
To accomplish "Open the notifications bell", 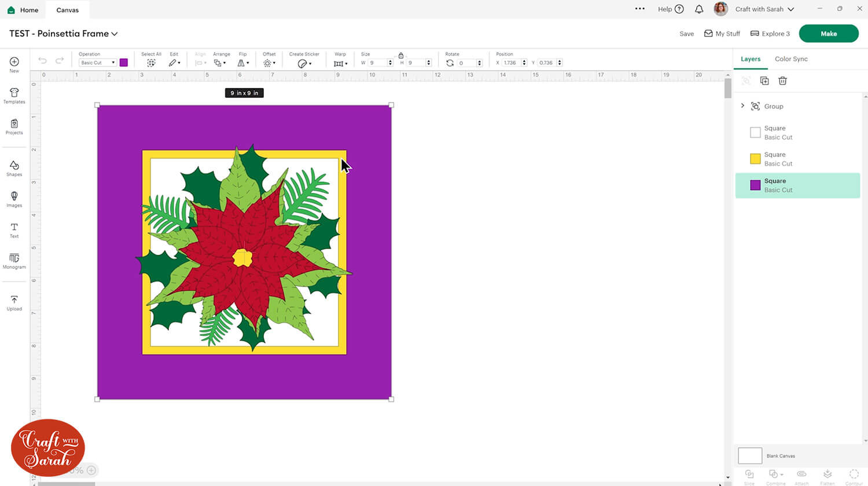I will [x=699, y=9].
